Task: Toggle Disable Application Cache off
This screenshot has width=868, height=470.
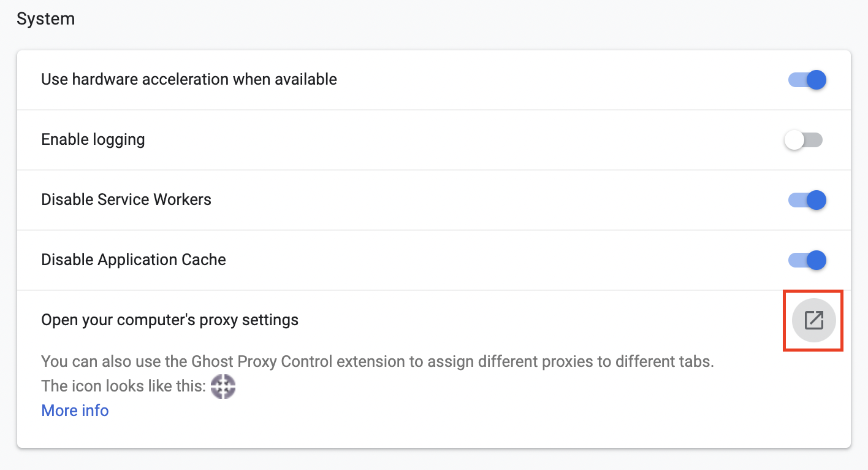Action: (807, 260)
